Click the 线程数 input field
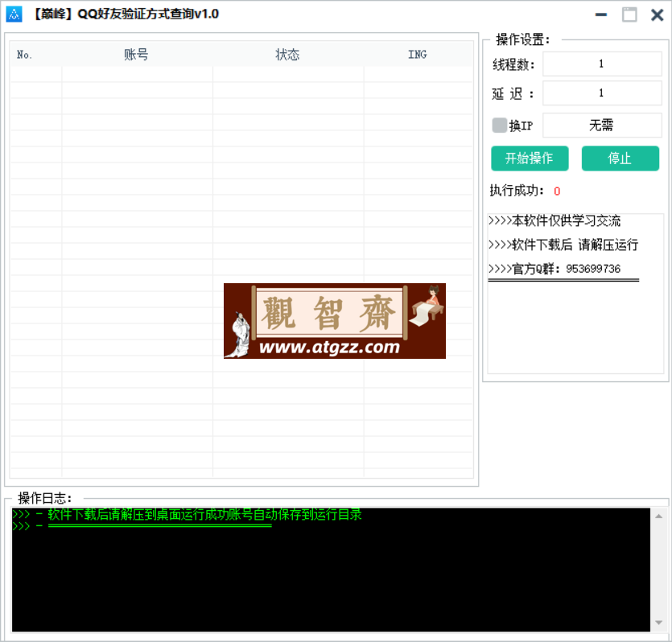Screen dimensions: 672x642 [602, 64]
